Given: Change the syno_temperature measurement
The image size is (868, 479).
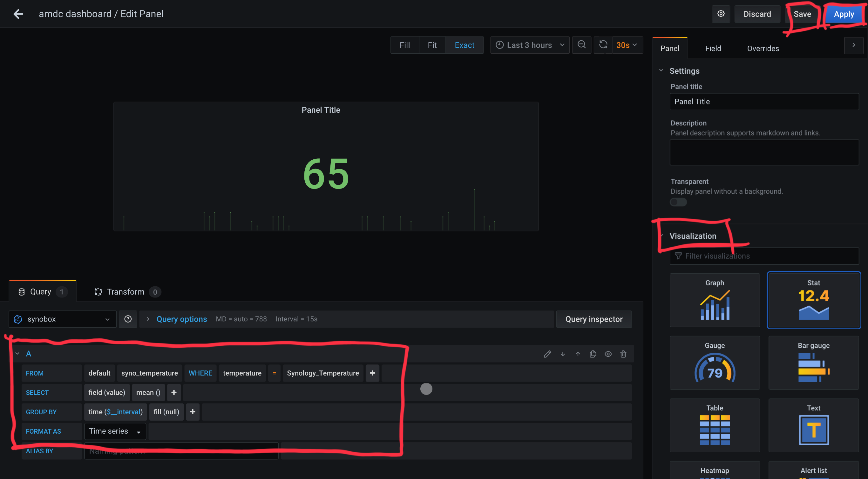Looking at the screenshot, I should pos(150,373).
